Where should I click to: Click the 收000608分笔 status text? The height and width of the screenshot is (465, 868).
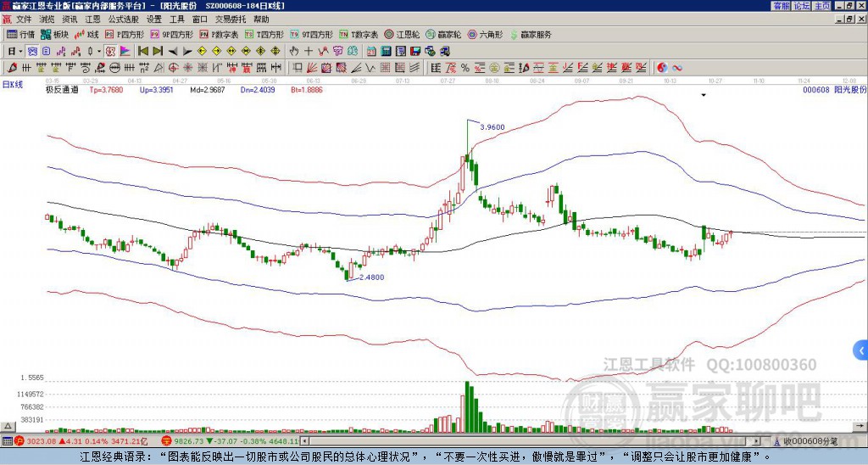[810, 442]
